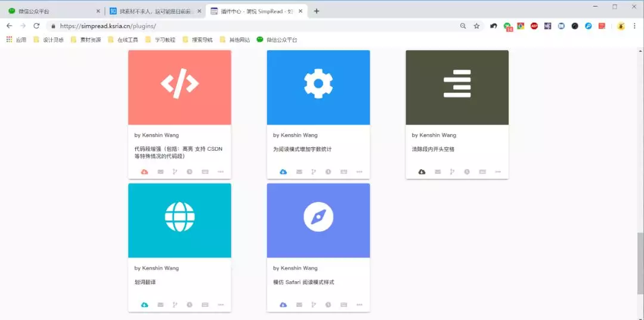Reload the current page
Screen dimensions: 644x320
(x=36, y=26)
